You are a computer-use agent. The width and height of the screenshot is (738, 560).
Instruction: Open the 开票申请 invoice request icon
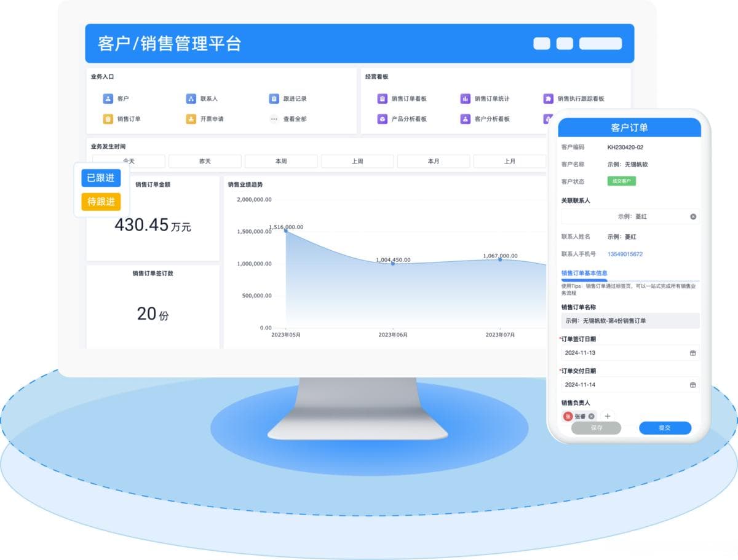click(x=191, y=119)
